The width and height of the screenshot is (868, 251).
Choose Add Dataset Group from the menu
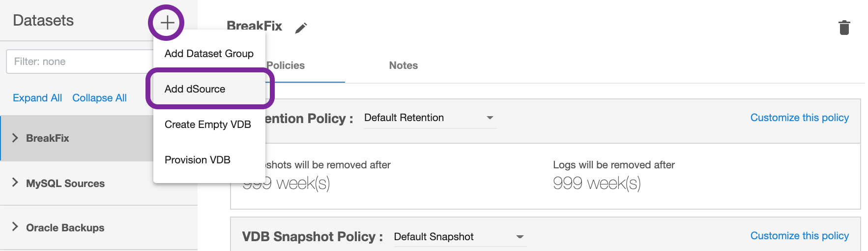[x=209, y=54]
